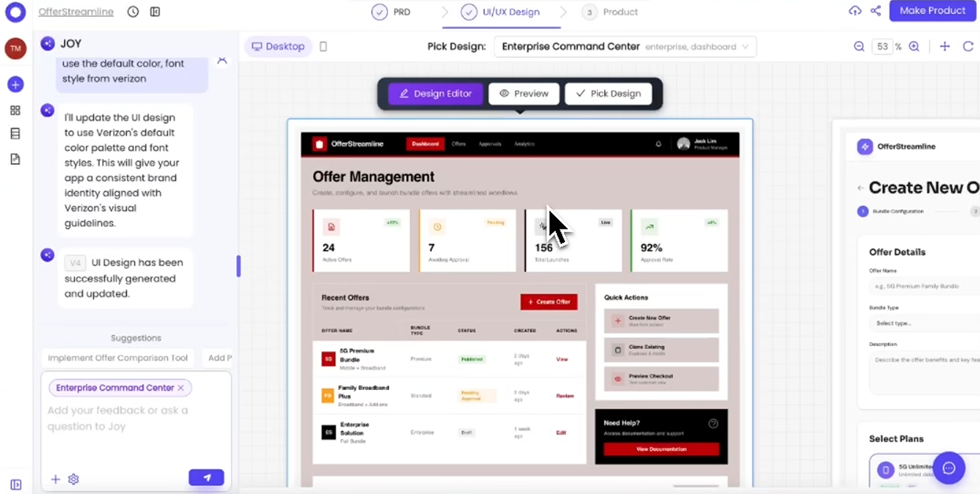Go to the PRD step tab

coord(391,12)
